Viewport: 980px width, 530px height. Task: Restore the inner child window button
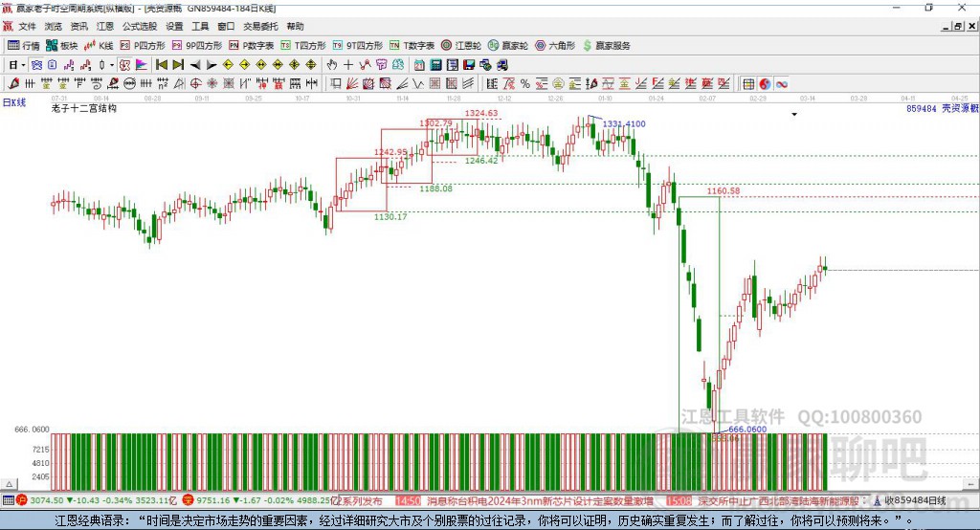pos(958,26)
